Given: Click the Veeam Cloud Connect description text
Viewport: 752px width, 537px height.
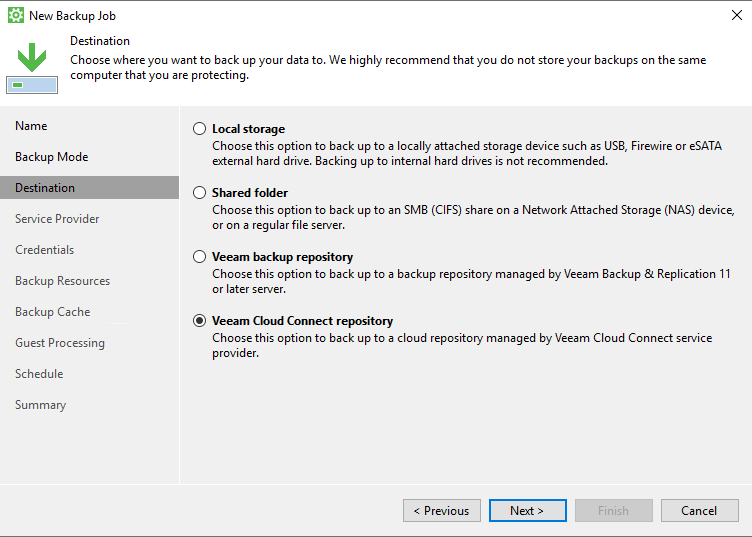Looking at the screenshot, I should point(462,345).
